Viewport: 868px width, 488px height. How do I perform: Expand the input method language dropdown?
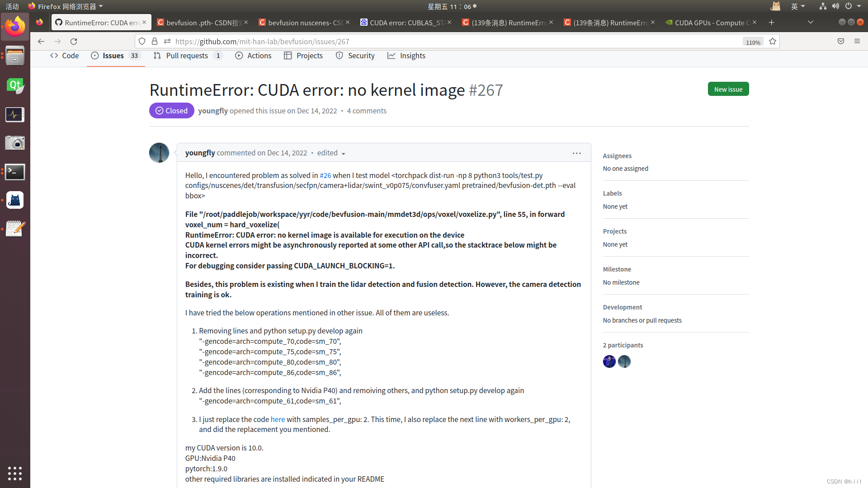tap(798, 6)
